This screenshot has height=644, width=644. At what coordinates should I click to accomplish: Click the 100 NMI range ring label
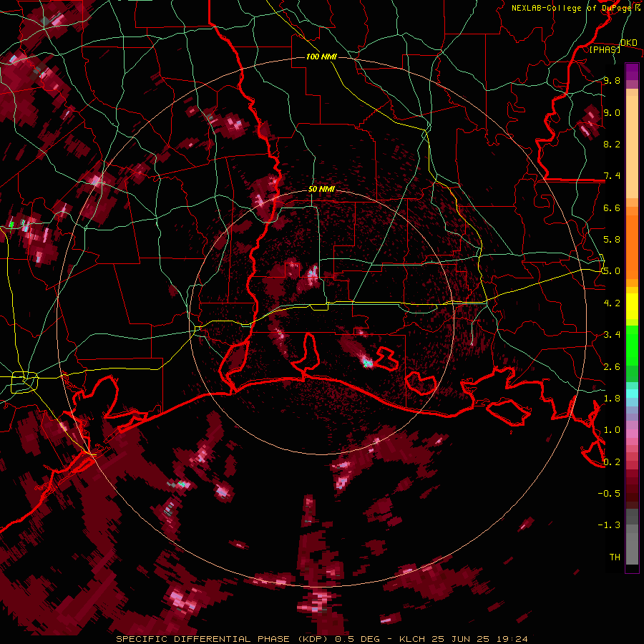[x=321, y=57]
